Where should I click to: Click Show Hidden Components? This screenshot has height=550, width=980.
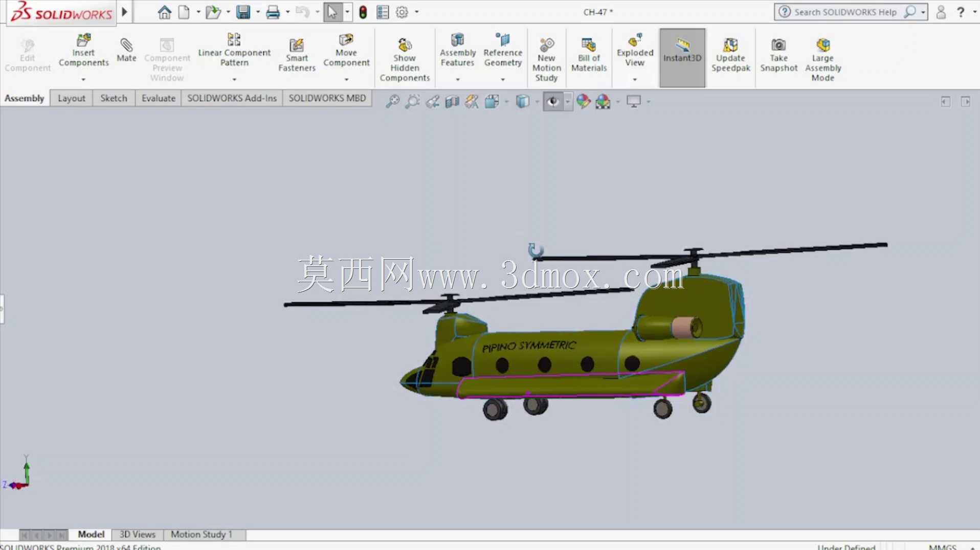point(405,60)
